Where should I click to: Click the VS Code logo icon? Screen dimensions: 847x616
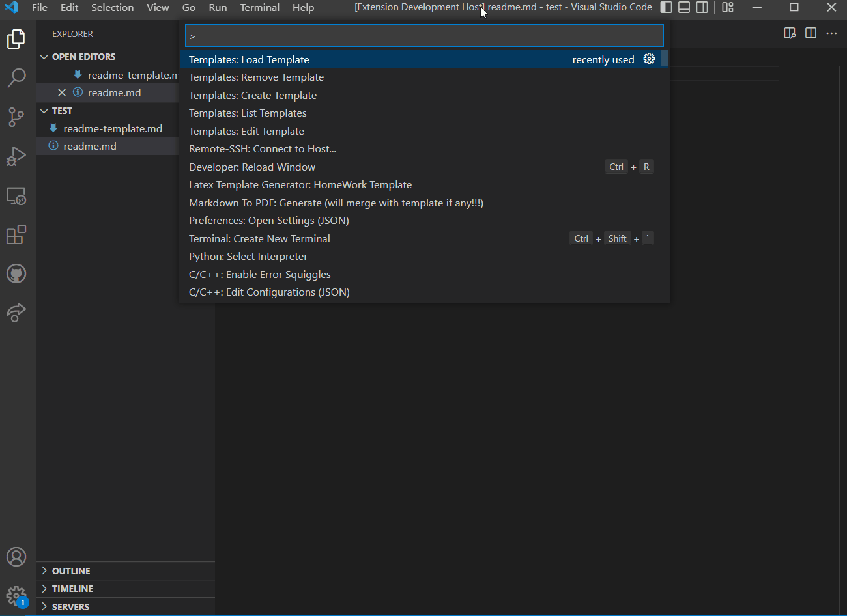[x=12, y=7]
